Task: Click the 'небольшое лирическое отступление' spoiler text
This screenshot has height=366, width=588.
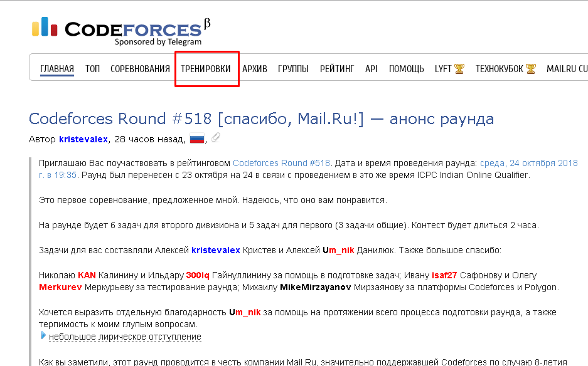Action: (x=125, y=337)
